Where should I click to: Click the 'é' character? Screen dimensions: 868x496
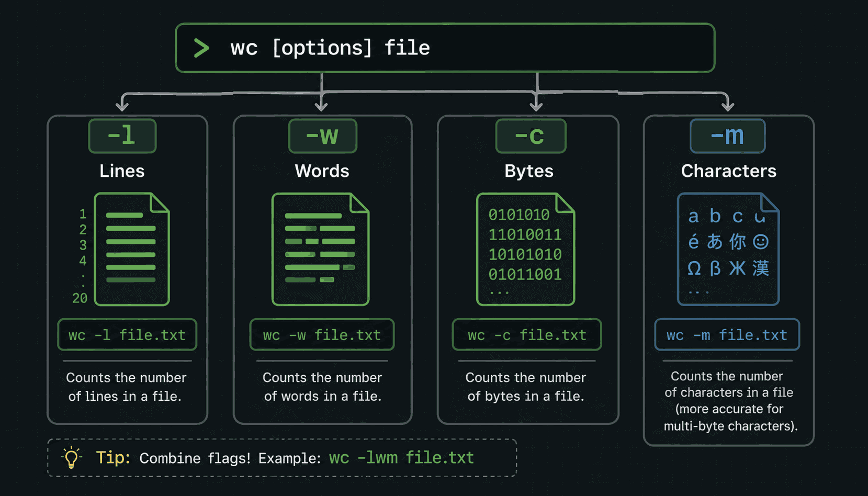(693, 242)
